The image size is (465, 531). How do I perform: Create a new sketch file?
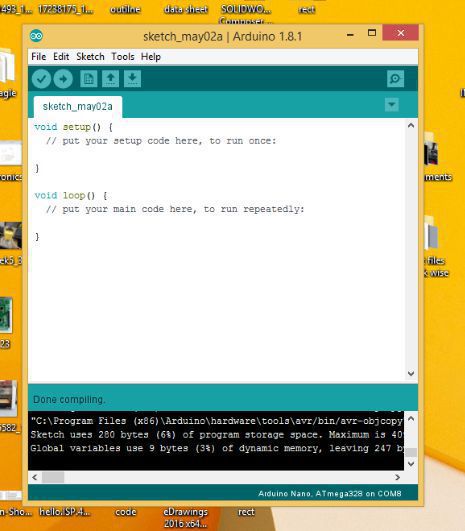(89, 79)
